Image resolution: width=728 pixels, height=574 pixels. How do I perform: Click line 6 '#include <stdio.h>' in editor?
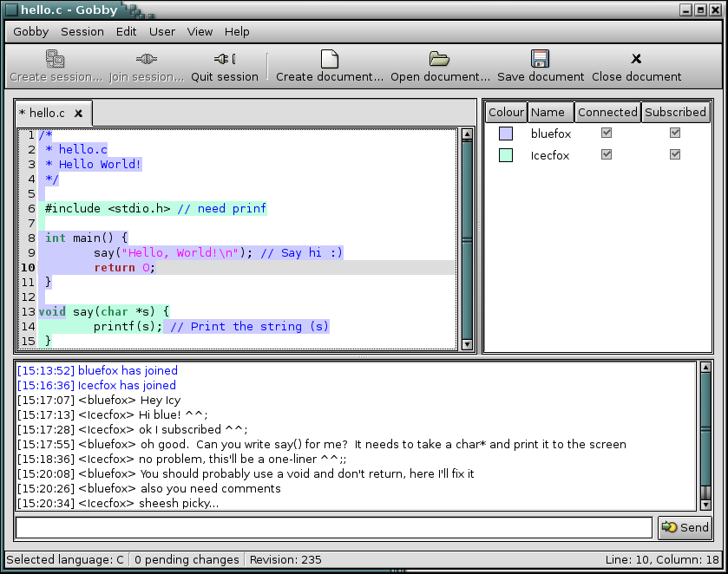108,209
